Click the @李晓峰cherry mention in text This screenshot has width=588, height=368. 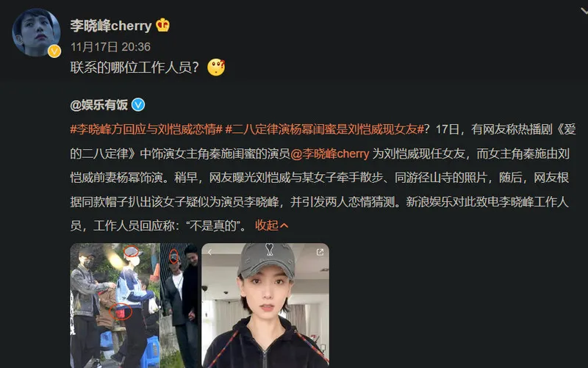click(330, 154)
